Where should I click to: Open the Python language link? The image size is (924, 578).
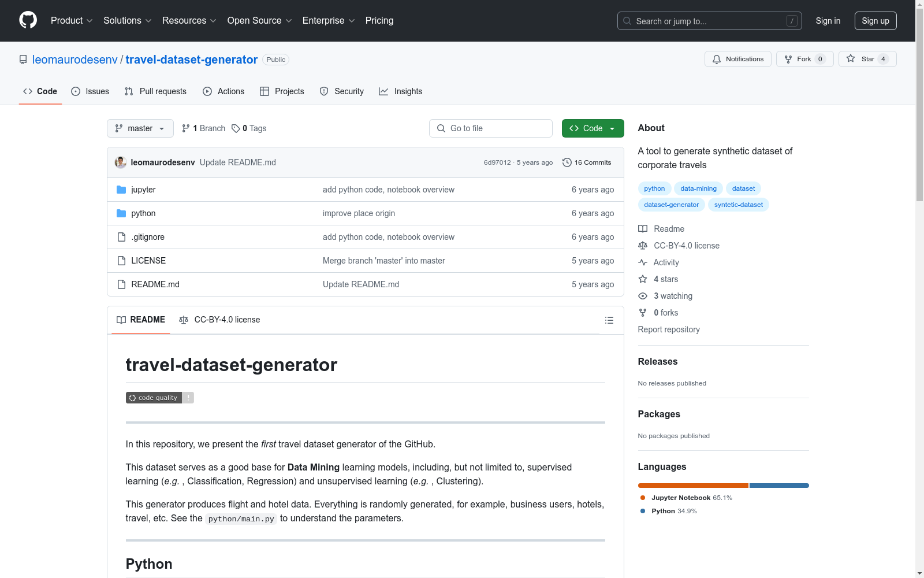669,511
